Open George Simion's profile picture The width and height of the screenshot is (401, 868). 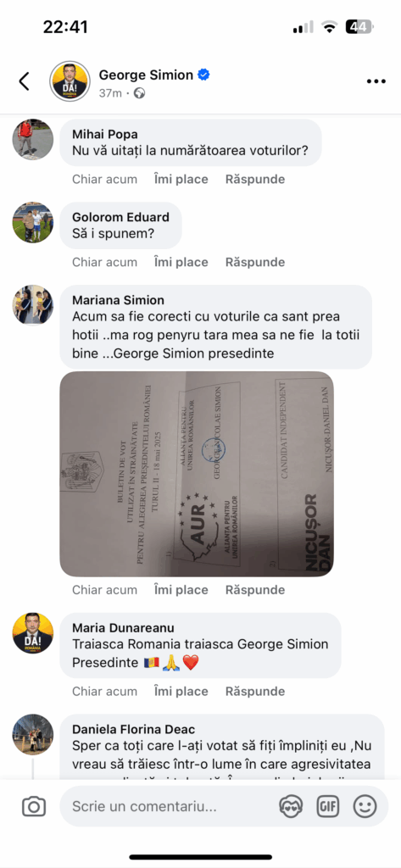click(x=70, y=81)
